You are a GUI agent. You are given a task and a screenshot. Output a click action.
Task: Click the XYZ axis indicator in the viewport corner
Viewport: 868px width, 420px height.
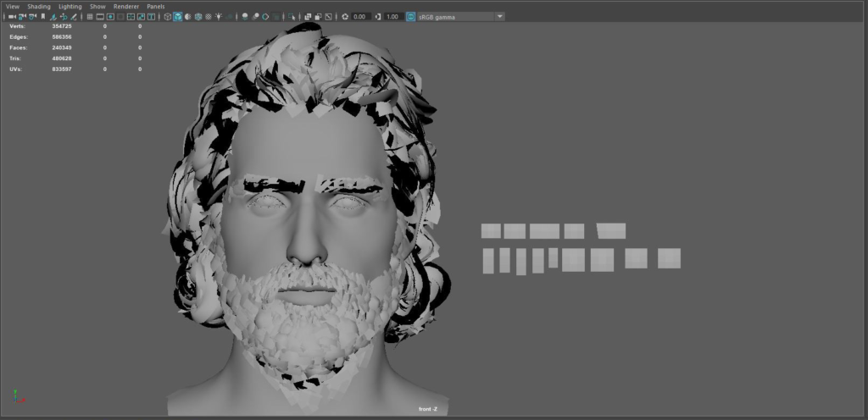click(19, 396)
